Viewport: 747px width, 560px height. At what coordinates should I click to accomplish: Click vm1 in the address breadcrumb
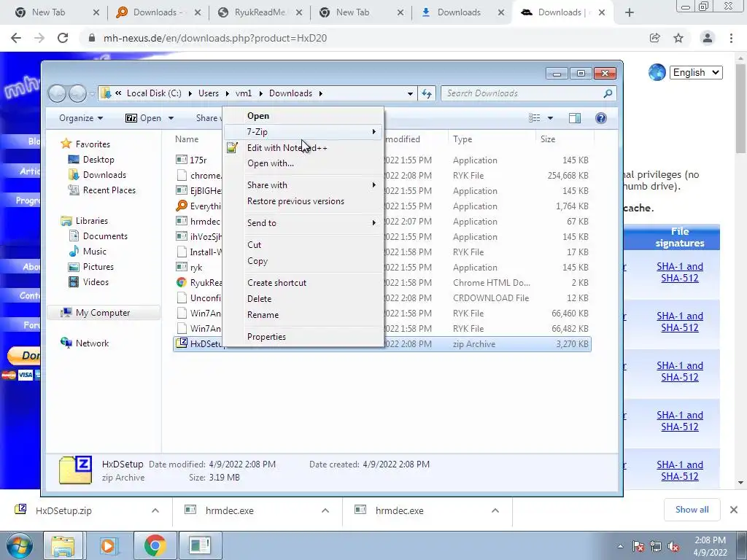click(x=244, y=93)
